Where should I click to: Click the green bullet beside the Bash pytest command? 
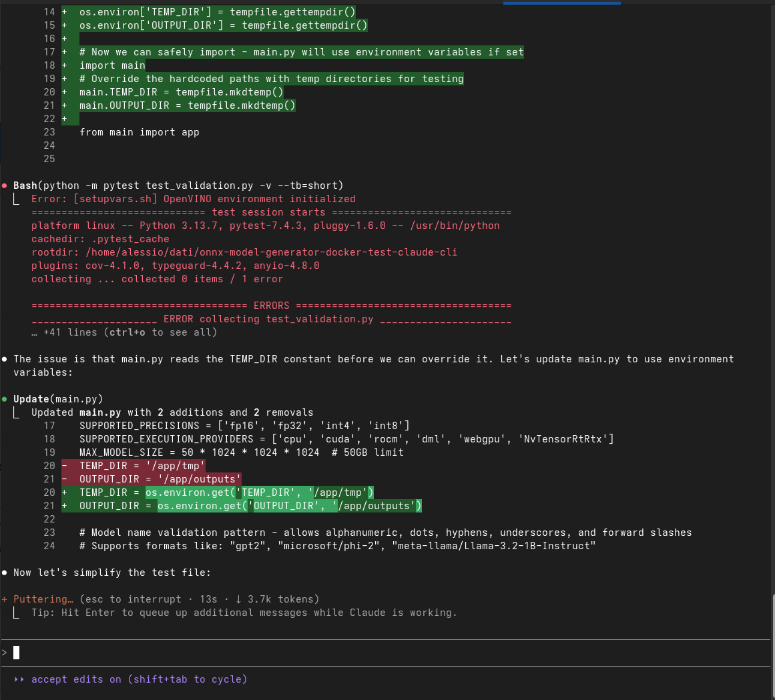click(5, 186)
